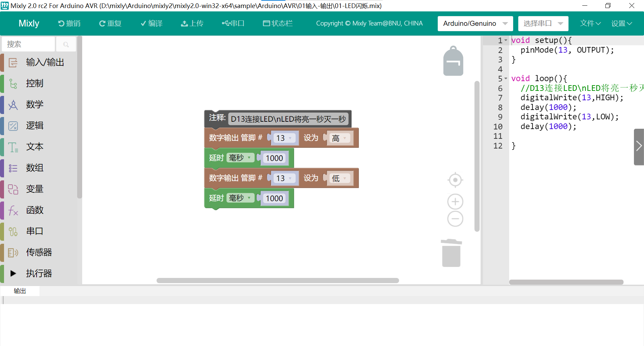
Task: Click the search magnifier icon
Action: pyautogui.click(x=66, y=44)
